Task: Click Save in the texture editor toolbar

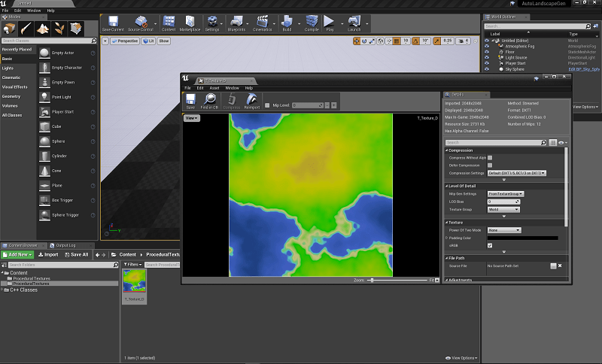Action: pos(190,100)
